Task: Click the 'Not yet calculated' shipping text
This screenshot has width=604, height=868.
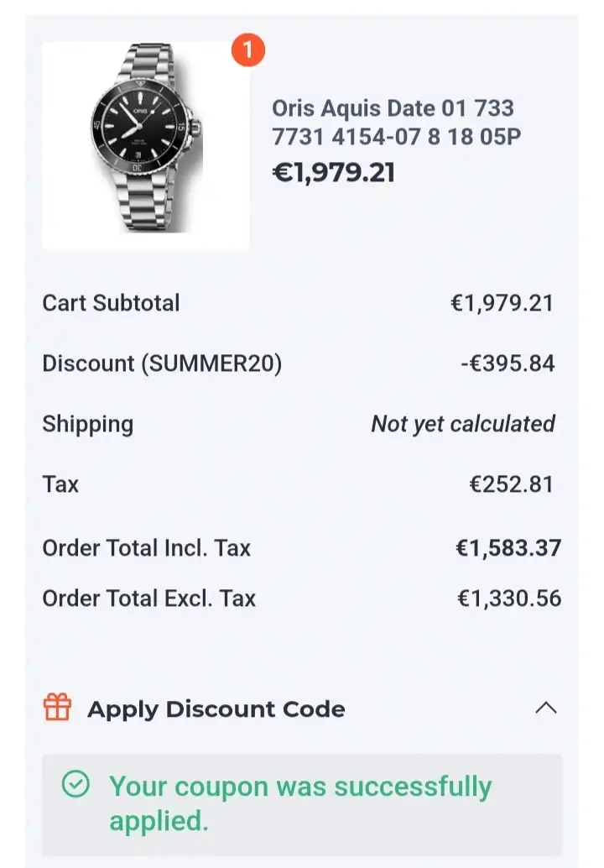Action: tap(463, 424)
